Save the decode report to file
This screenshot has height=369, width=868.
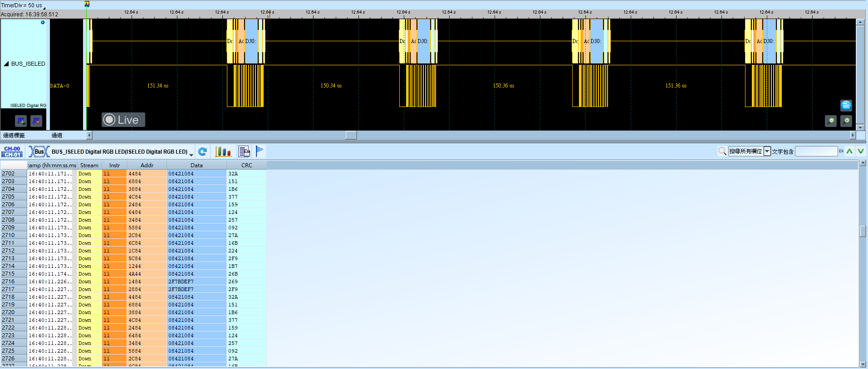[244, 151]
